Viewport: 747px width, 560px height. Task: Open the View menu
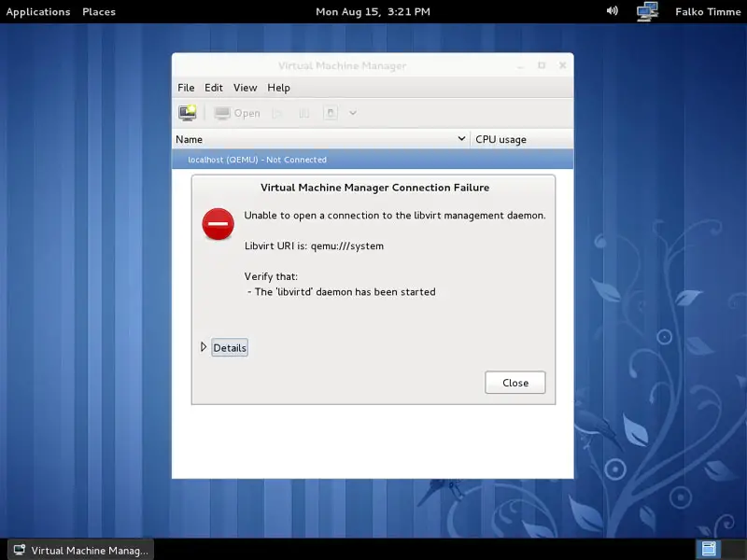coord(245,88)
